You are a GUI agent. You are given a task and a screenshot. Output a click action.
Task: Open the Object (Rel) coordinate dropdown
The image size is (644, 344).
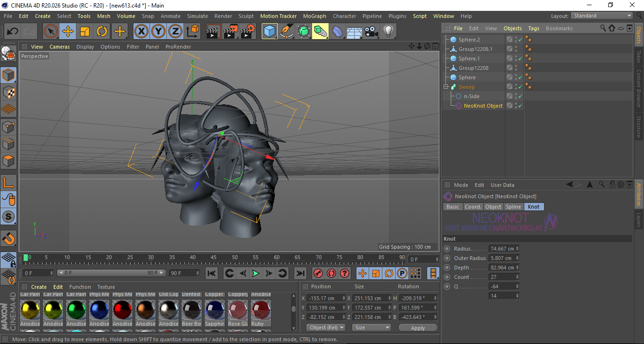click(x=326, y=327)
